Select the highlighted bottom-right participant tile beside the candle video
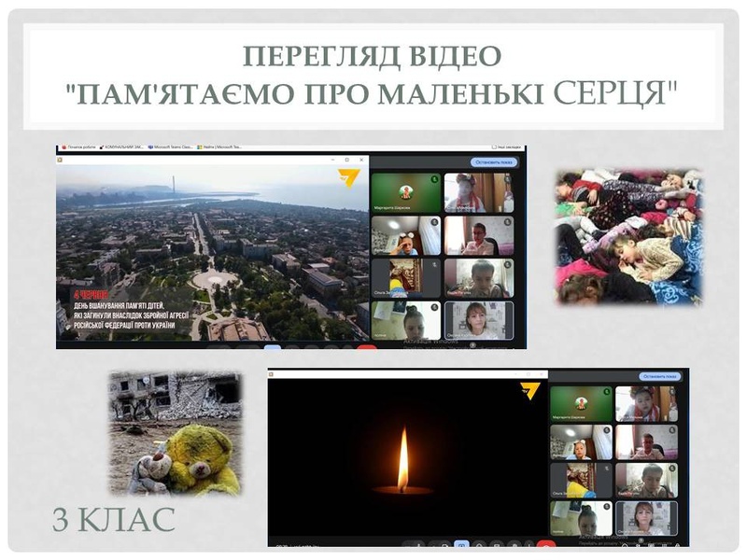Image resolution: width=747 pixels, height=560 pixels. click(x=645, y=517)
